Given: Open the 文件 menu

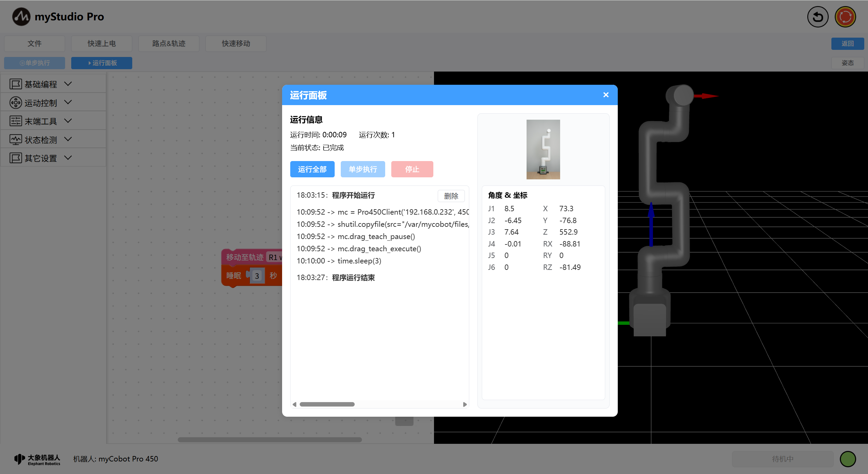Looking at the screenshot, I should click(x=35, y=44).
